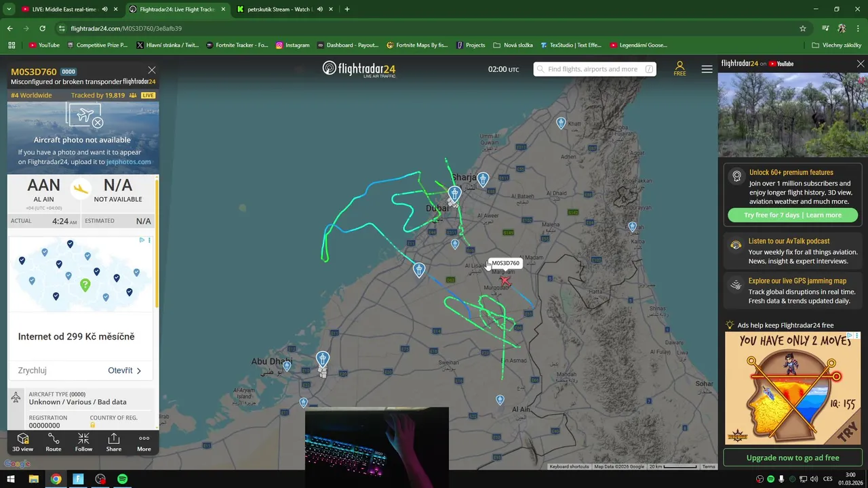Switch to petrskutik Stream tab
This screenshot has height=488, width=868.
[279, 9]
